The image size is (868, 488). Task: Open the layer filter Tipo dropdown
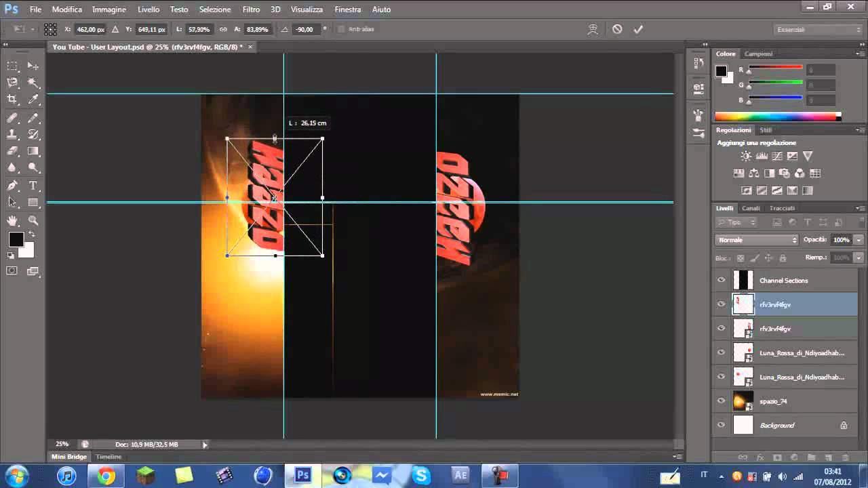click(737, 222)
